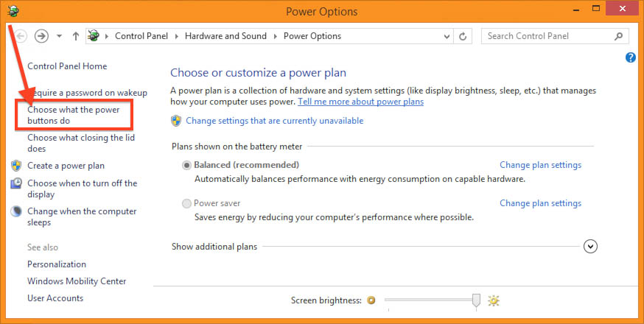Click the bright sun icon beside slider
Screen dimensions: 644x324
(494, 300)
